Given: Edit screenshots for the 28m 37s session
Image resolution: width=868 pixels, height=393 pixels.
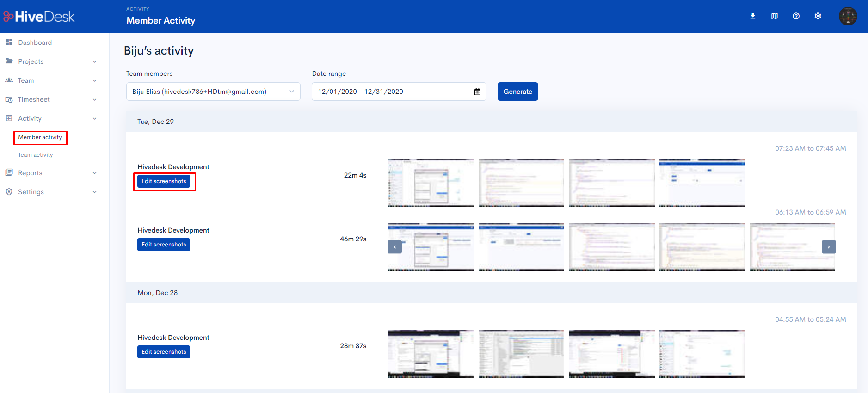Looking at the screenshot, I should pos(164,352).
